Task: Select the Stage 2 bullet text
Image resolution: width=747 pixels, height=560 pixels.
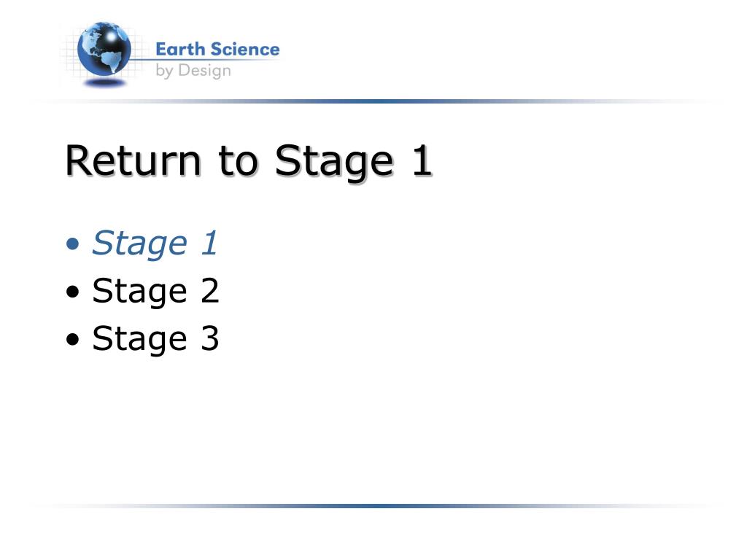Action: pos(155,291)
